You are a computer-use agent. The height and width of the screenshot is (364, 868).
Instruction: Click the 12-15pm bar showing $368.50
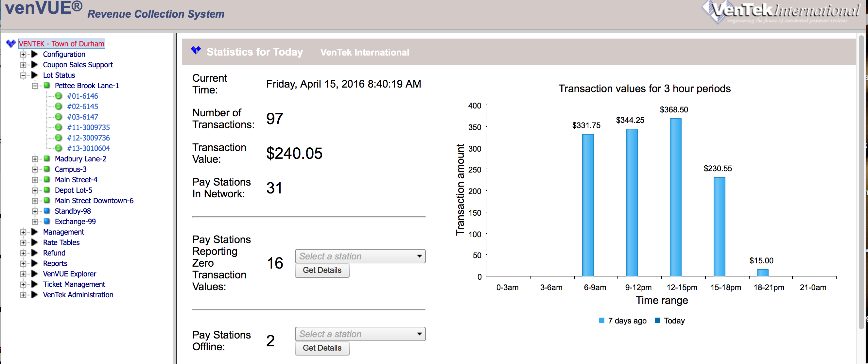tap(676, 197)
